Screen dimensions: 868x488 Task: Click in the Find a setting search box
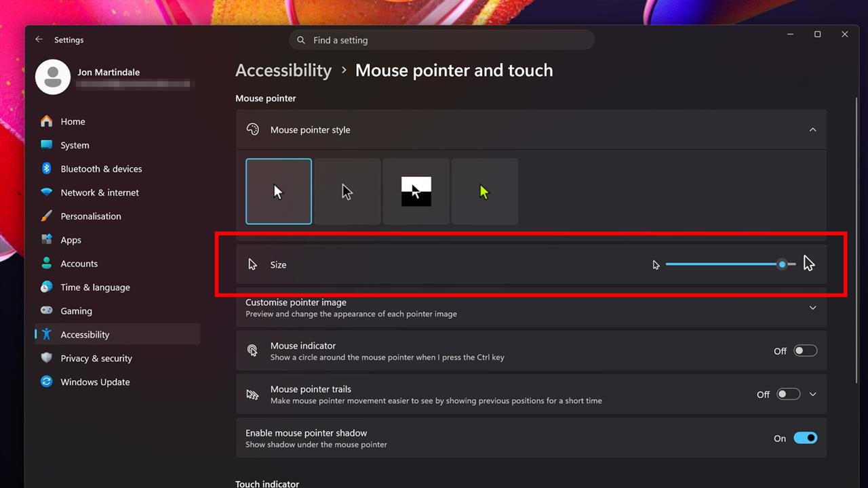point(442,40)
